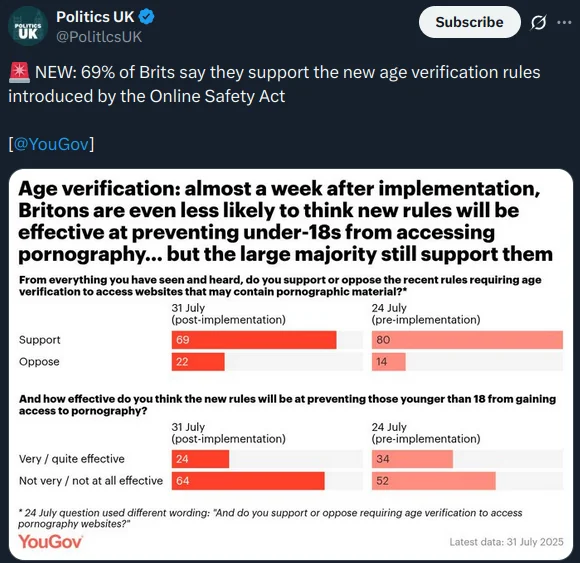Click the Politics UK profile avatar
580x563 pixels.
[28, 26]
